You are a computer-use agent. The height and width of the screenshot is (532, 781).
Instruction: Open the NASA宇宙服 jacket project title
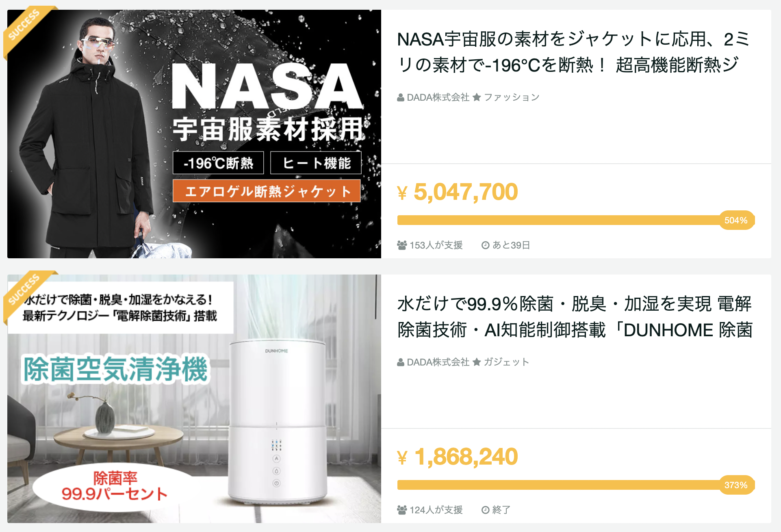(x=573, y=52)
